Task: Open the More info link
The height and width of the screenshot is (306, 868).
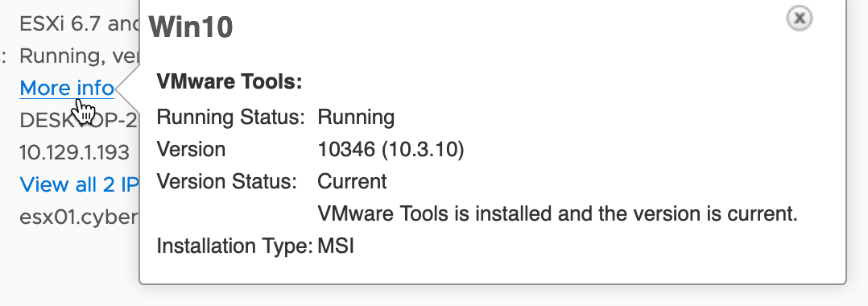Action: [x=67, y=88]
